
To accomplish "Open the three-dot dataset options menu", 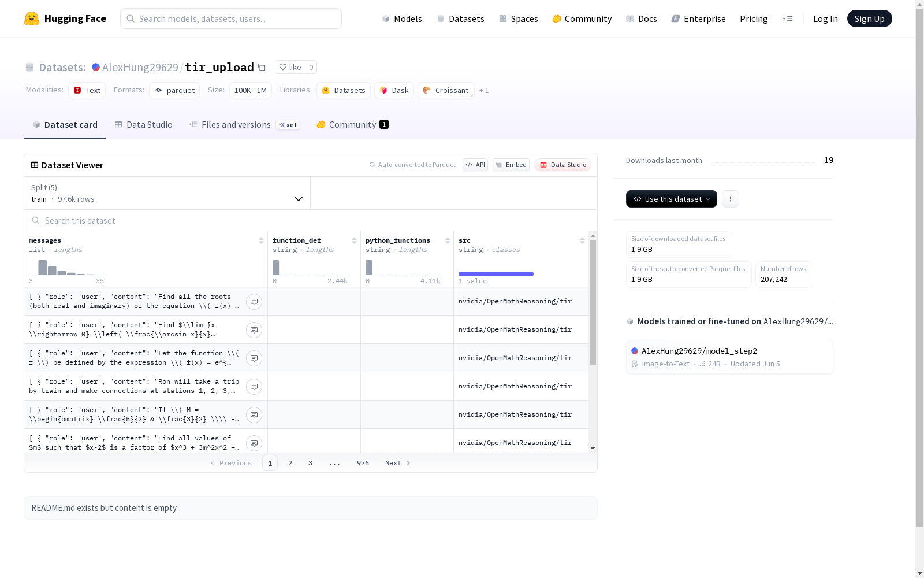I will point(731,199).
